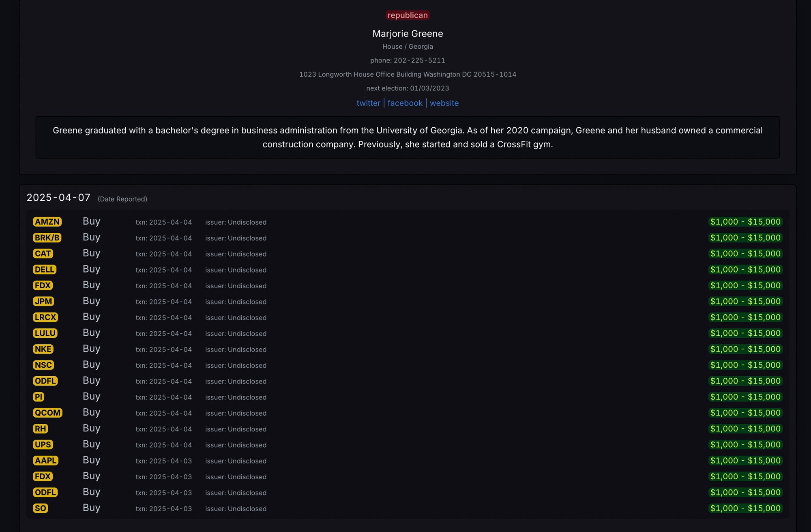Click issuer Undisclosed in PI row

click(x=236, y=397)
